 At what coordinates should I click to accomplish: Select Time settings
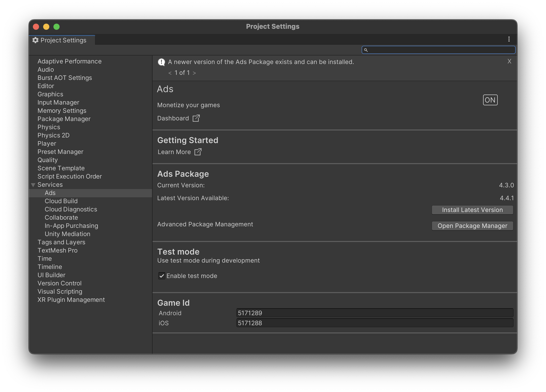click(x=45, y=258)
